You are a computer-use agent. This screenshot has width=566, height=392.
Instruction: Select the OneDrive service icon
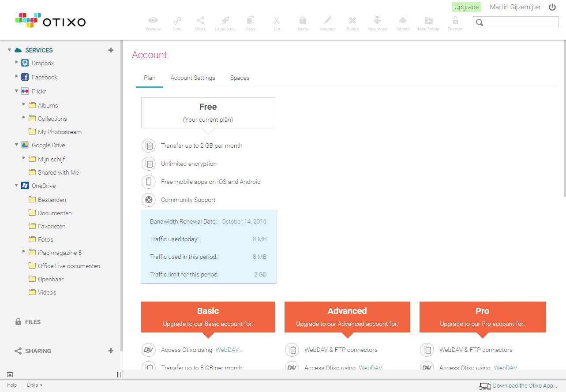[25, 186]
